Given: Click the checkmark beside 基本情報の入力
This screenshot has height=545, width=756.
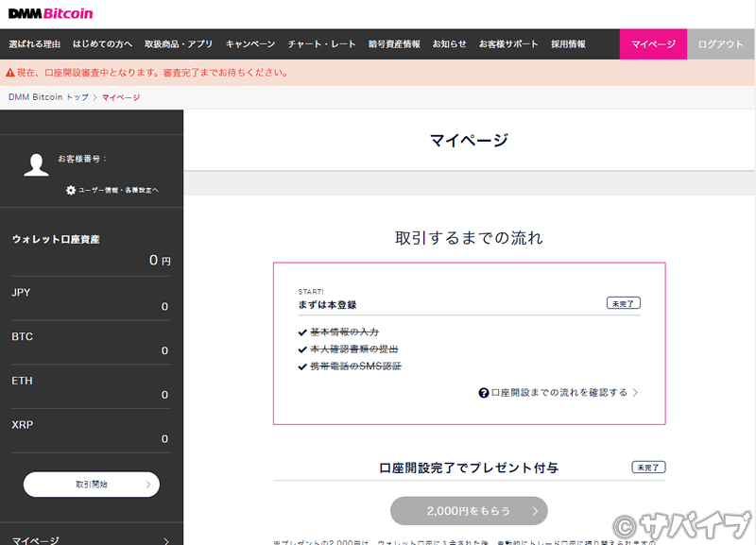Looking at the screenshot, I should tap(302, 332).
